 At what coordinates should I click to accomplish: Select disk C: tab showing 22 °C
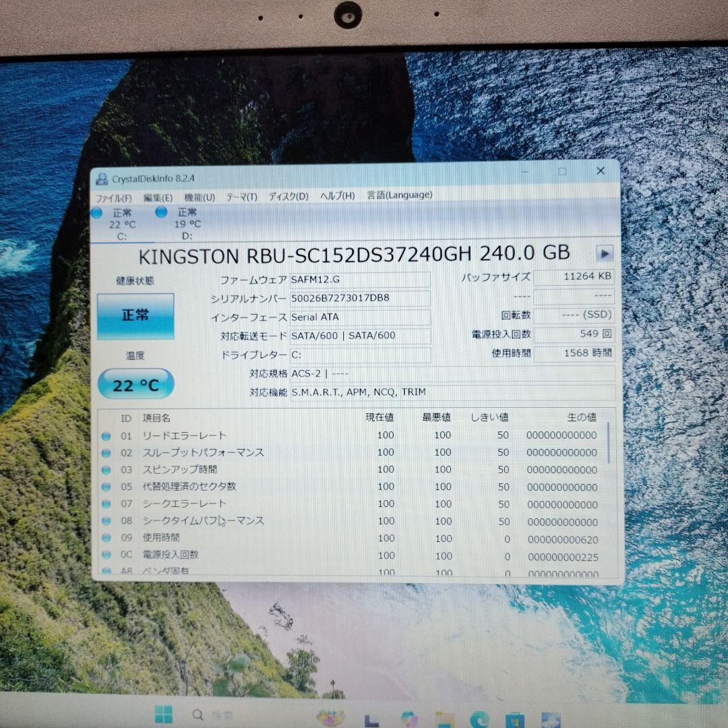pos(122,224)
